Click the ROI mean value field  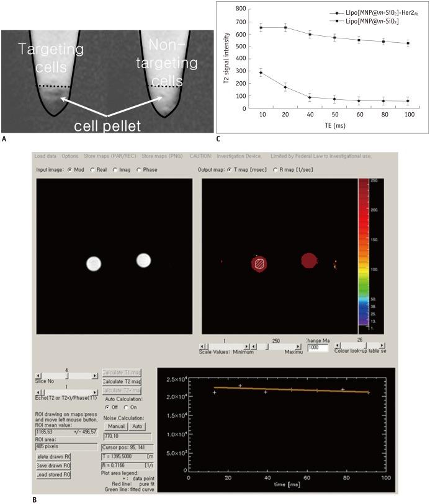point(66,432)
